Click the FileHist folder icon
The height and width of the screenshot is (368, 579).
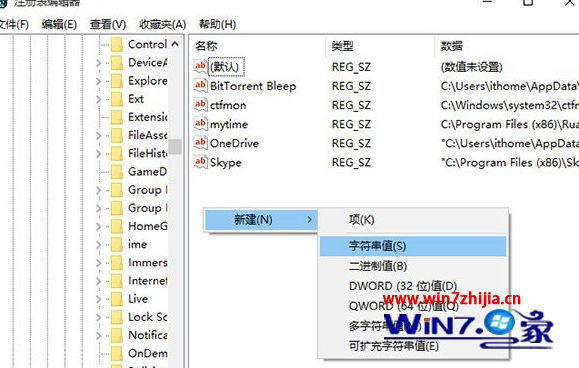(117, 153)
